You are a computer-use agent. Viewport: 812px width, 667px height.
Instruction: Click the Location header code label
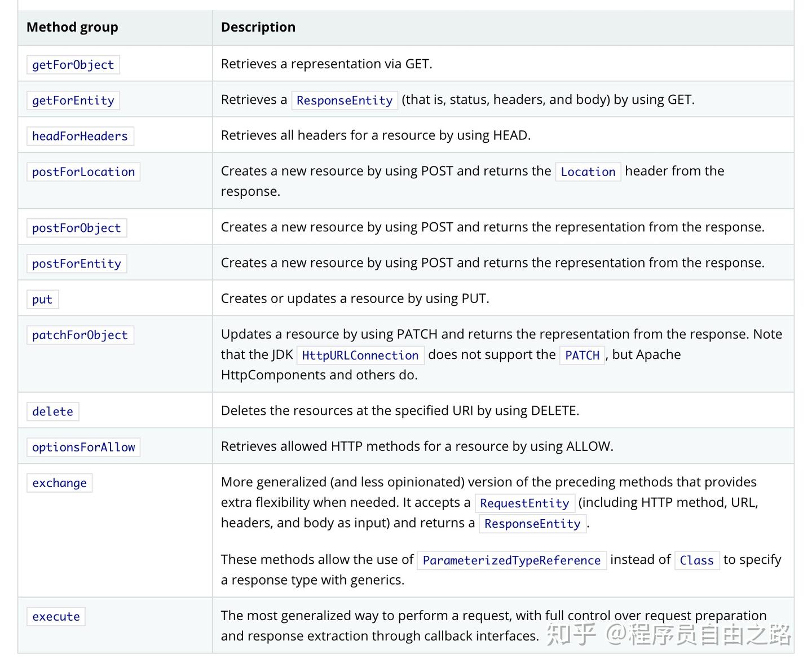(588, 172)
